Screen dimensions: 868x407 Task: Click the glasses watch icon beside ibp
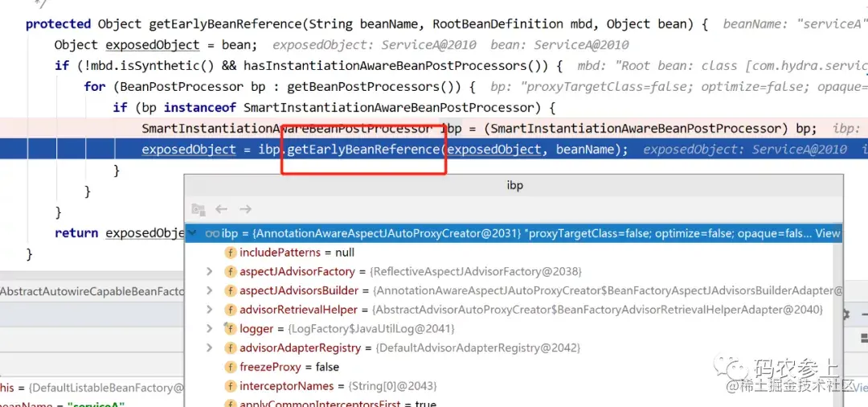[x=212, y=234]
